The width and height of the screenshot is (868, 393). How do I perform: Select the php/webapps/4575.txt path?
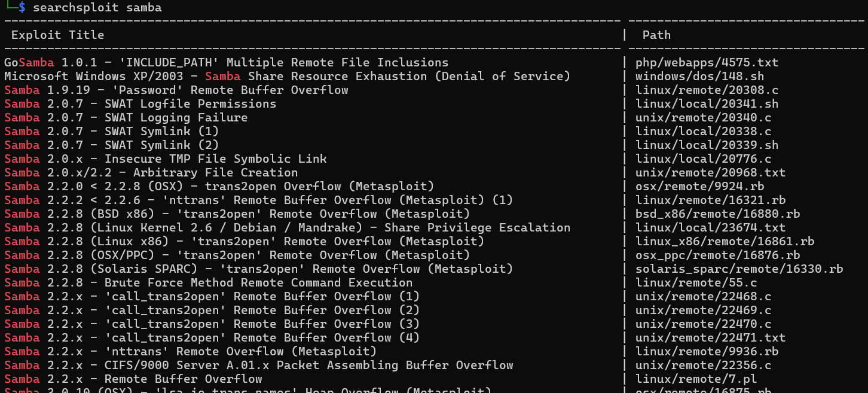pos(707,63)
